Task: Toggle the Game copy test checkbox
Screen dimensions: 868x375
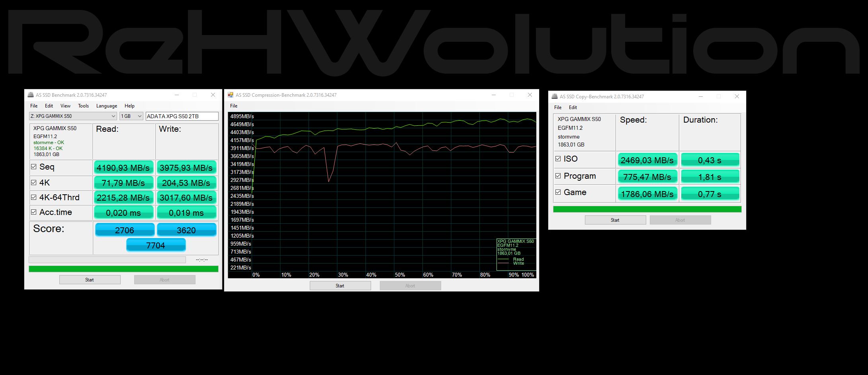Action: point(558,192)
